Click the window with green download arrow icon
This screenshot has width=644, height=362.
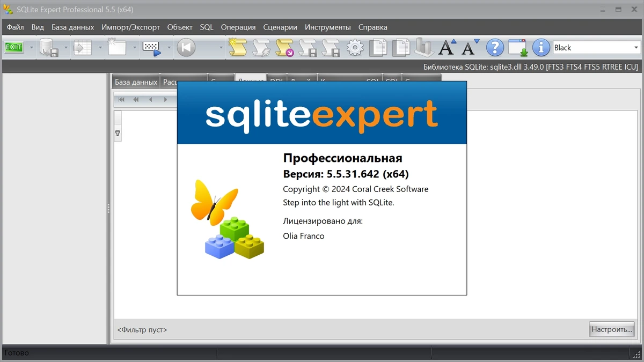pyautogui.click(x=518, y=48)
